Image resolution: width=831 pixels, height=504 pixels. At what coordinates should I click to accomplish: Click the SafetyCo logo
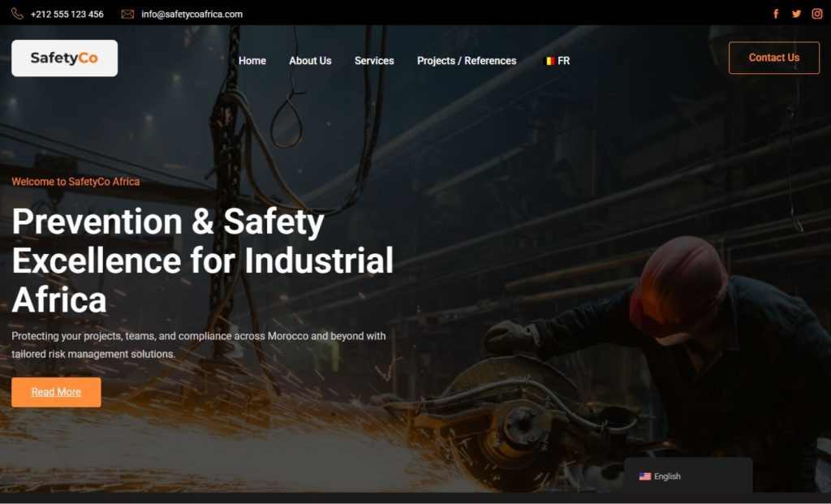pyautogui.click(x=64, y=58)
